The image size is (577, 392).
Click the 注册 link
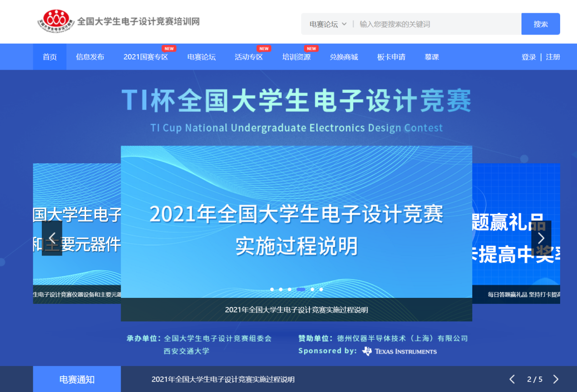553,57
